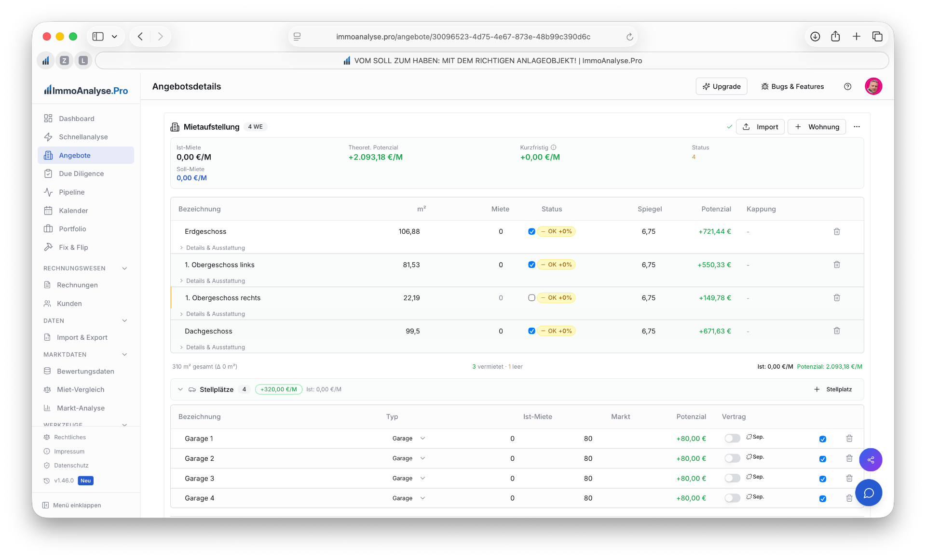Click the Safari downloads icon

(815, 37)
